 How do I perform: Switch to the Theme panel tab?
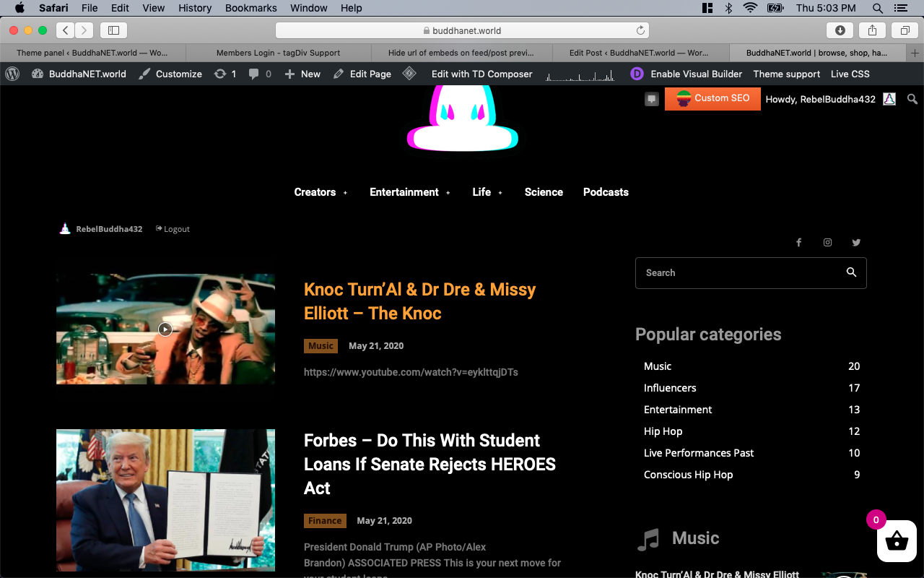point(92,53)
